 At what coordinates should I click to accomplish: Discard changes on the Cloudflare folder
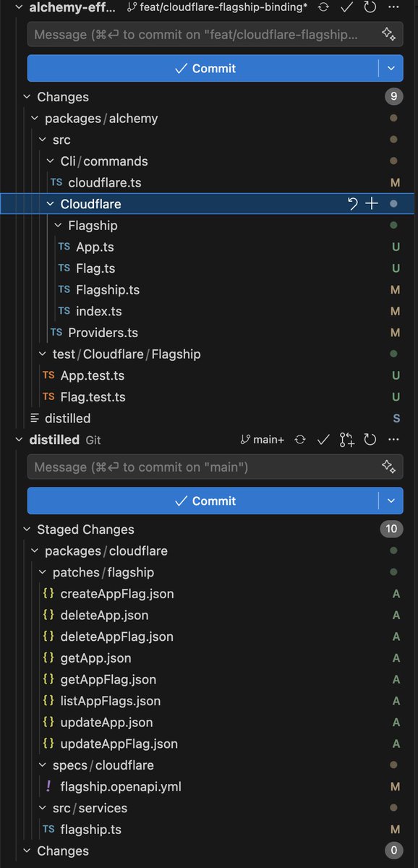coord(352,204)
